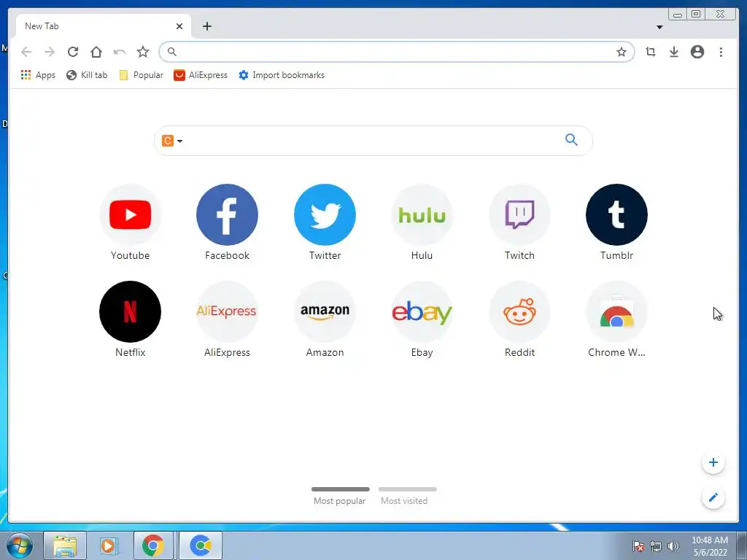Image resolution: width=747 pixels, height=560 pixels.
Task: Open the Windows Start menu
Action: coord(20,545)
